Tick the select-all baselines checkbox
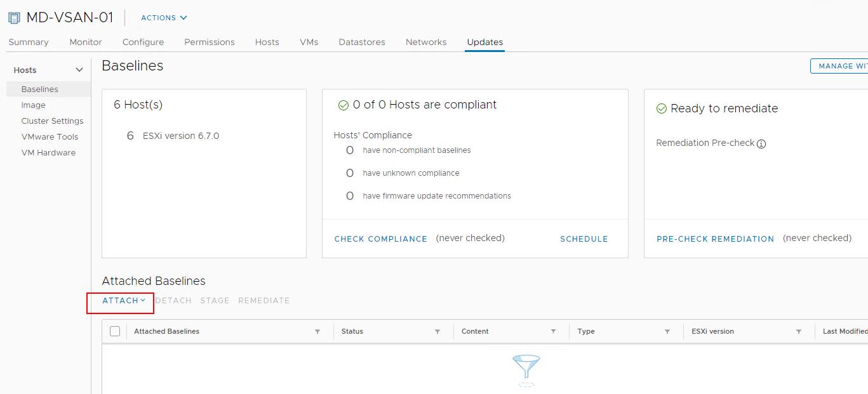This screenshot has height=394, width=868. (x=115, y=331)
